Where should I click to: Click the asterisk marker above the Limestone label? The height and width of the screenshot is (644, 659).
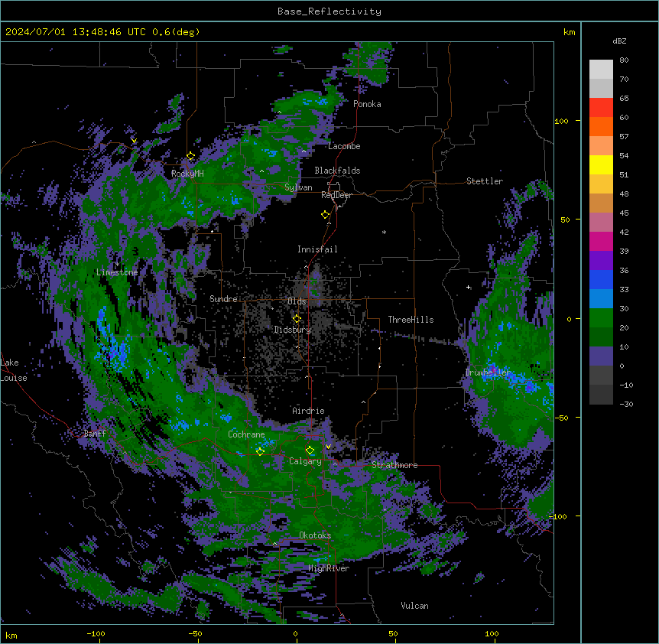click(117, 264)
